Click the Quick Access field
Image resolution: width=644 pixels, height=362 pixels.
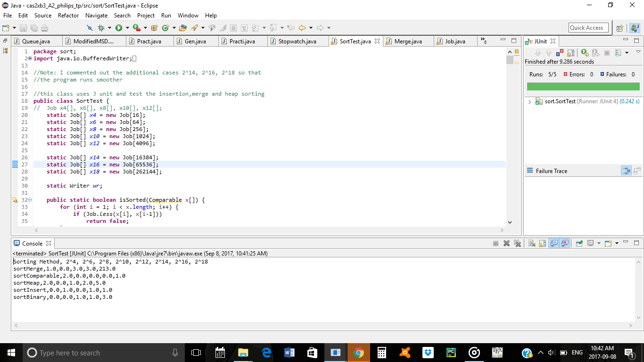coord(589,28)
